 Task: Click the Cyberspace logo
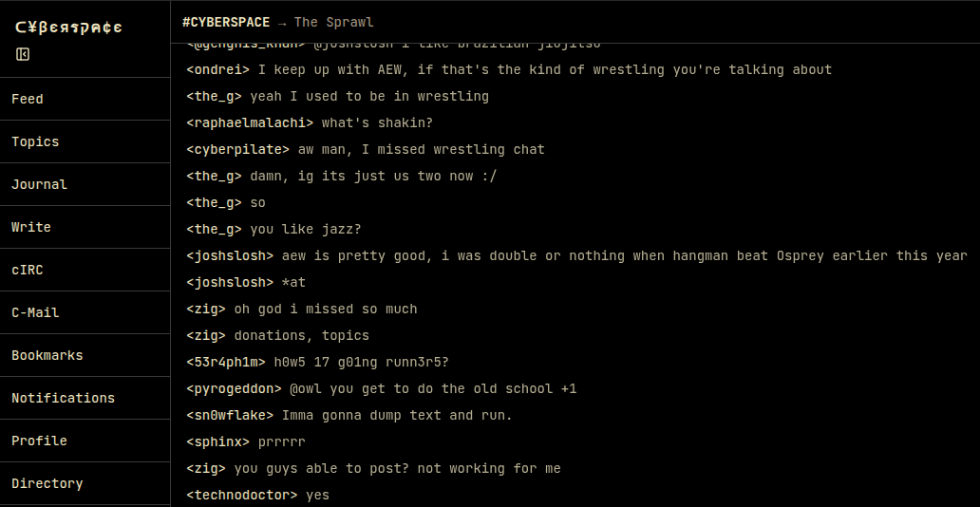point(68,28)
